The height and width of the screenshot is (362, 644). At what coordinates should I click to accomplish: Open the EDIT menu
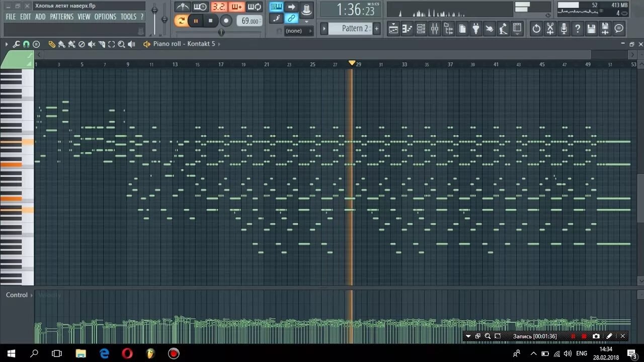tap(26, 17)
